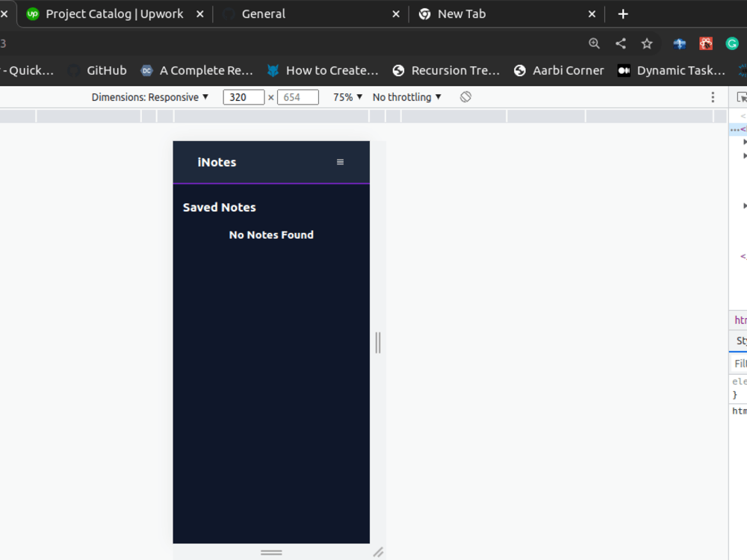This screenshot has height=560, width=747.
Task: Click the zoom magnifier icon in address bar
Action: coord(594,44)
